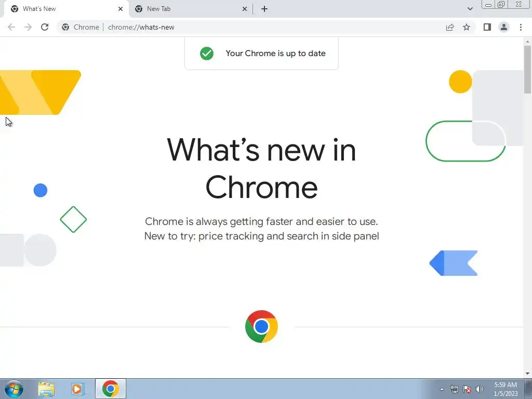Close the What's New tab
532x399 pixels.
pyautogui.click(x=121, y=9)
